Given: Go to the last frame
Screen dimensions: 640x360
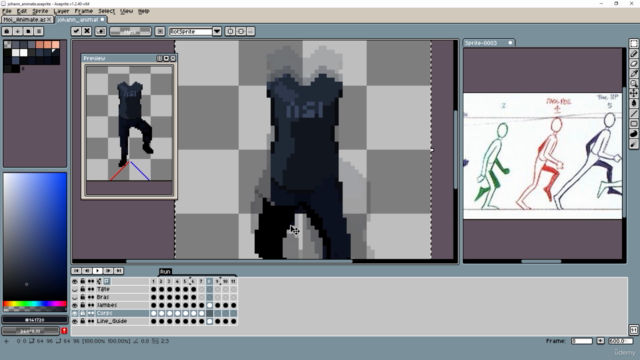Looking at the screenshot, I should (x=119, y=271).
